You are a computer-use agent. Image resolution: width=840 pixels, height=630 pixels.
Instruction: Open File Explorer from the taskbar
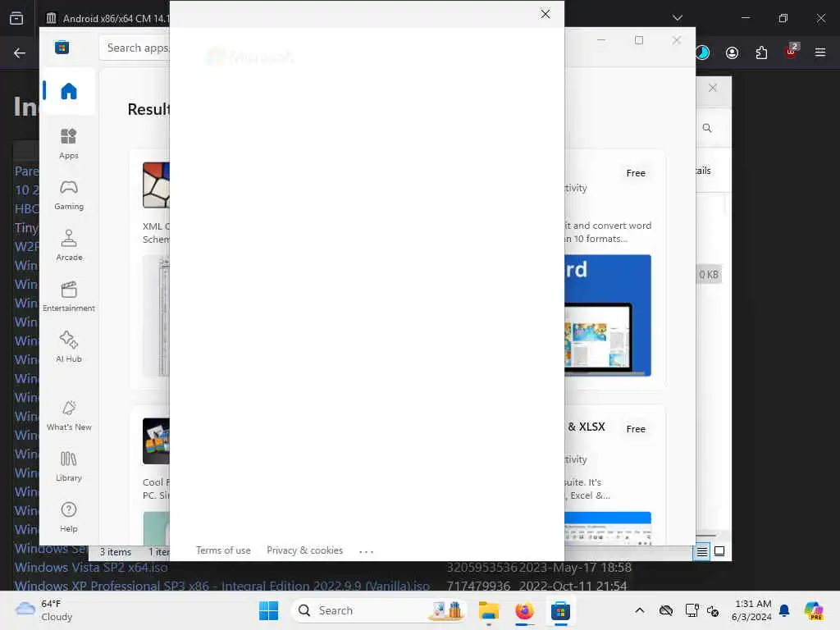pos(489,610)
